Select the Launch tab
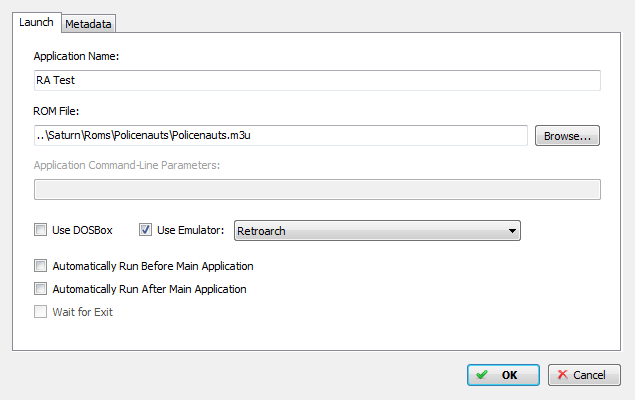Image resolution: width=635 pixels, height=400 pixels. coord(36,22)
